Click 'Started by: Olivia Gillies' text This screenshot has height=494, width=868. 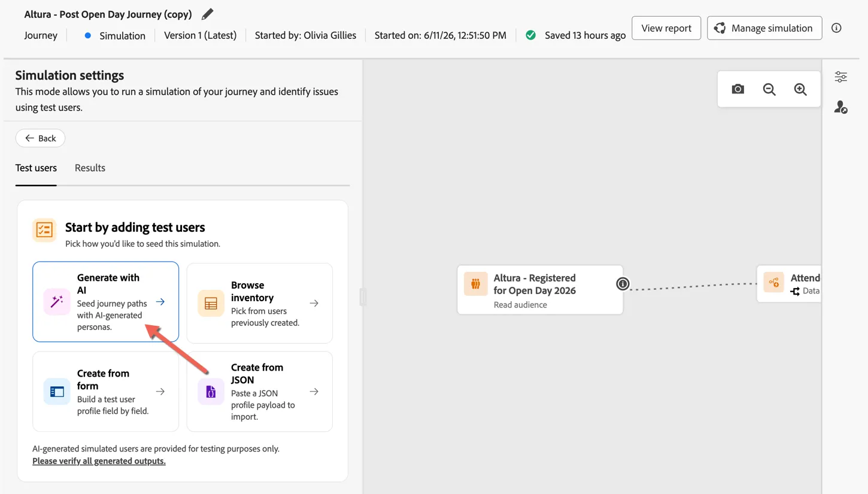(x=305, y=35)
